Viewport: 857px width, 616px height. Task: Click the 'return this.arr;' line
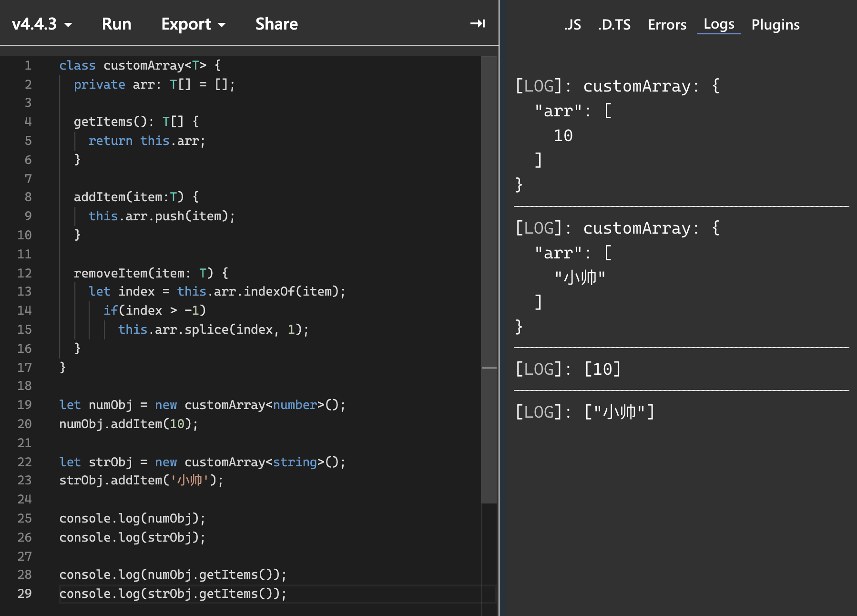click(x=147, y=141)
